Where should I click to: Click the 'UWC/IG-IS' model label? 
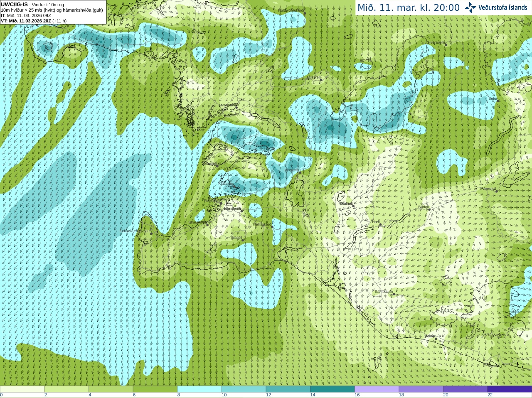coord(15,4)
